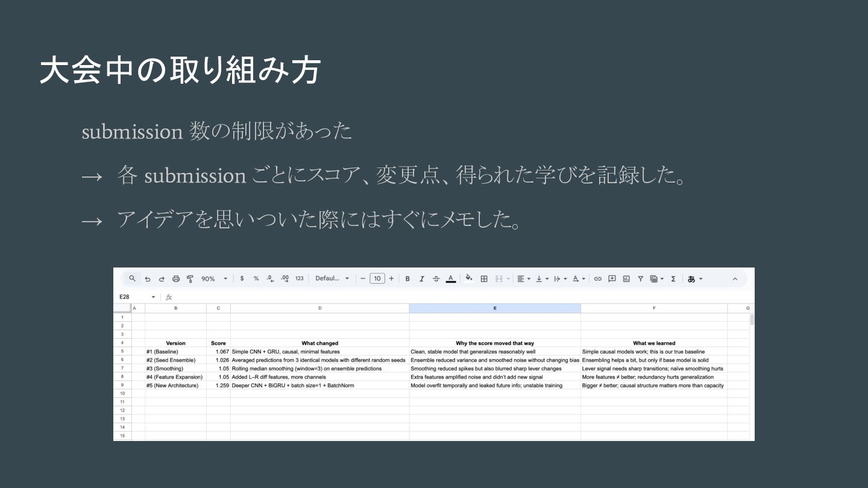Collapse the toolbar with the chevron
The height and width of the screenshot is (488, 868).
pos(735,278)
